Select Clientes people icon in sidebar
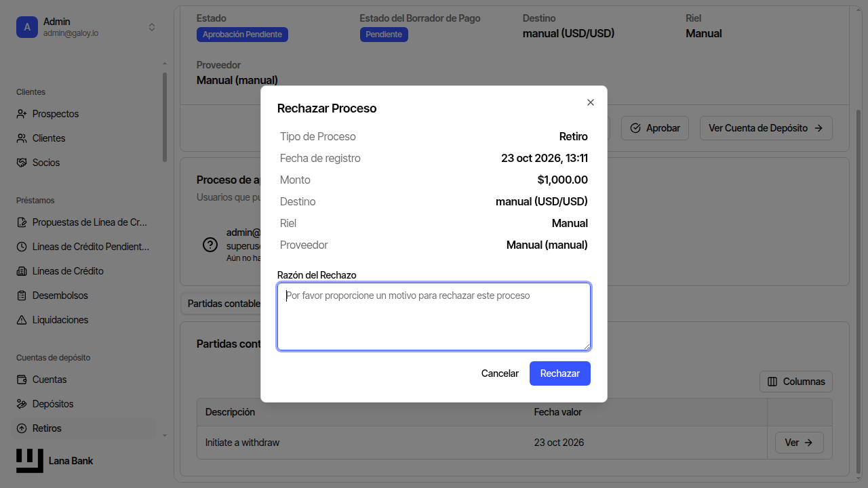The height and width of the screenshot is (488, 868). tap(22, 138)
